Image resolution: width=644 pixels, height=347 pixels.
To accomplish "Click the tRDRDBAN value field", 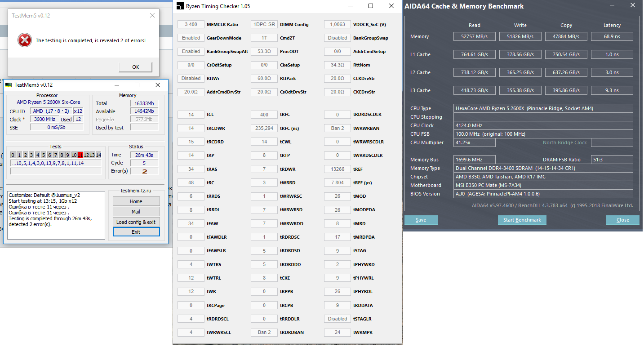I will [264, 332].
